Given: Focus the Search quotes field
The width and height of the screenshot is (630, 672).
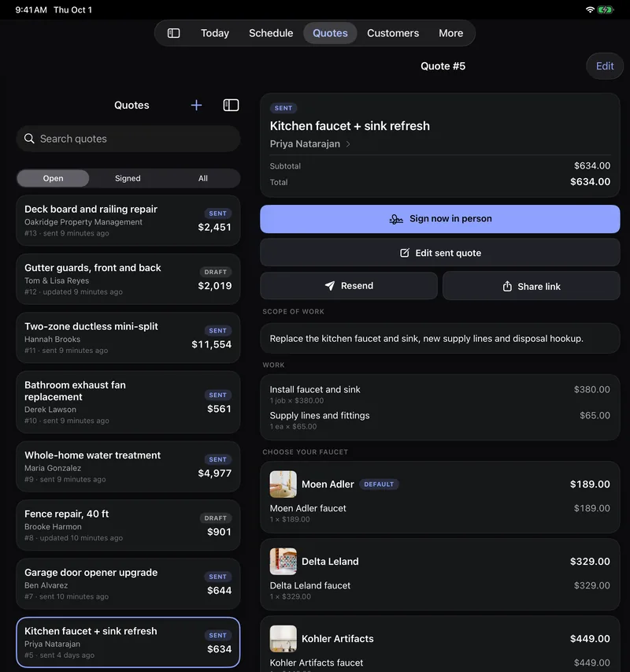Looking at the screenshot, I should click(128, 139).
